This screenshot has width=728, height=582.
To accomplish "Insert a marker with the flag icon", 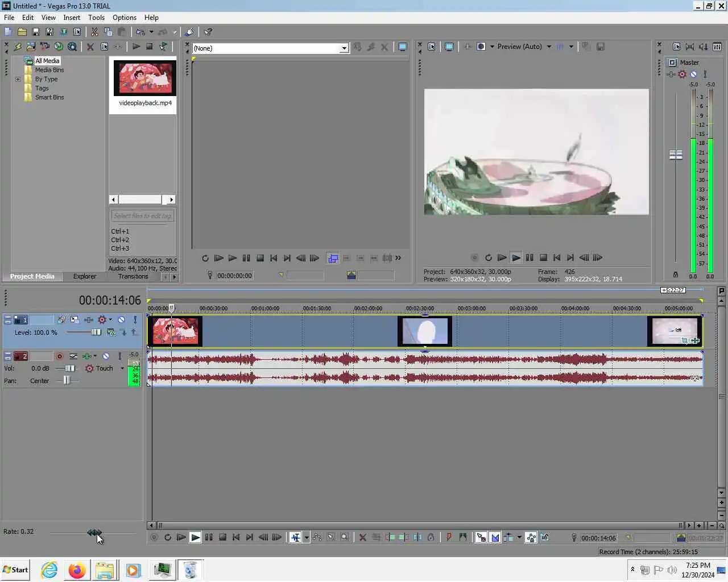I will click(449, 537).
